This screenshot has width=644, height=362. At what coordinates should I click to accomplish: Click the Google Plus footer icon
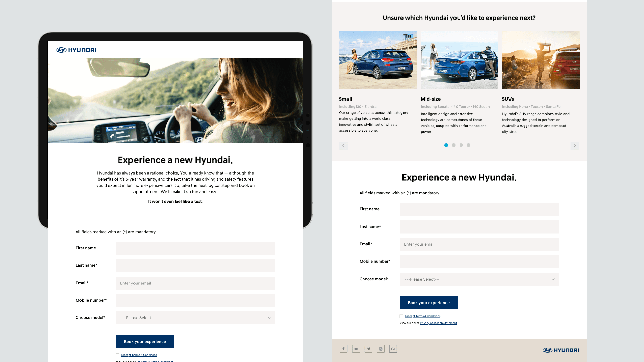393,349
